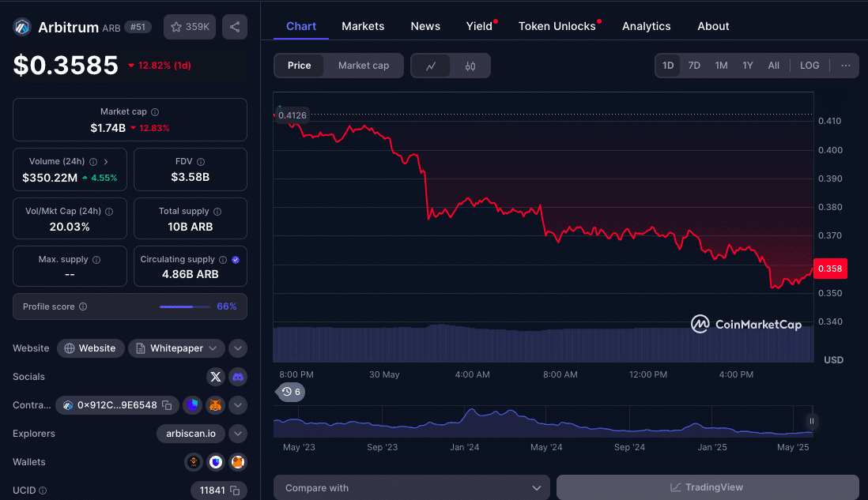This screenshot has width=868, height=500.
Task: Open the share icon button
Action: [x=235, y=27]
